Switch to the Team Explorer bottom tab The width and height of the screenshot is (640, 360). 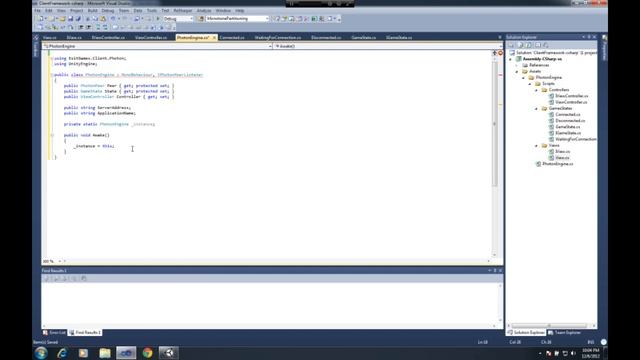tap(564, 333)
